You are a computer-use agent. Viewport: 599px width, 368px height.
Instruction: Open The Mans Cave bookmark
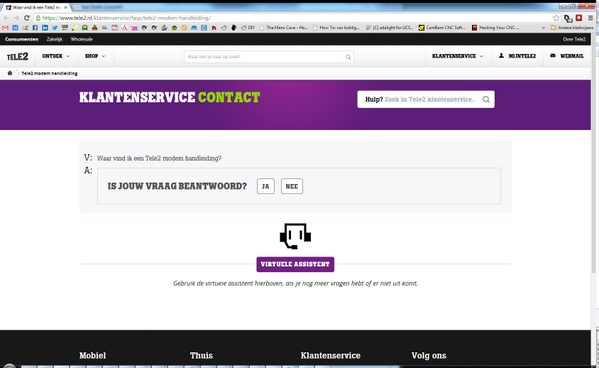coord(284,28)
